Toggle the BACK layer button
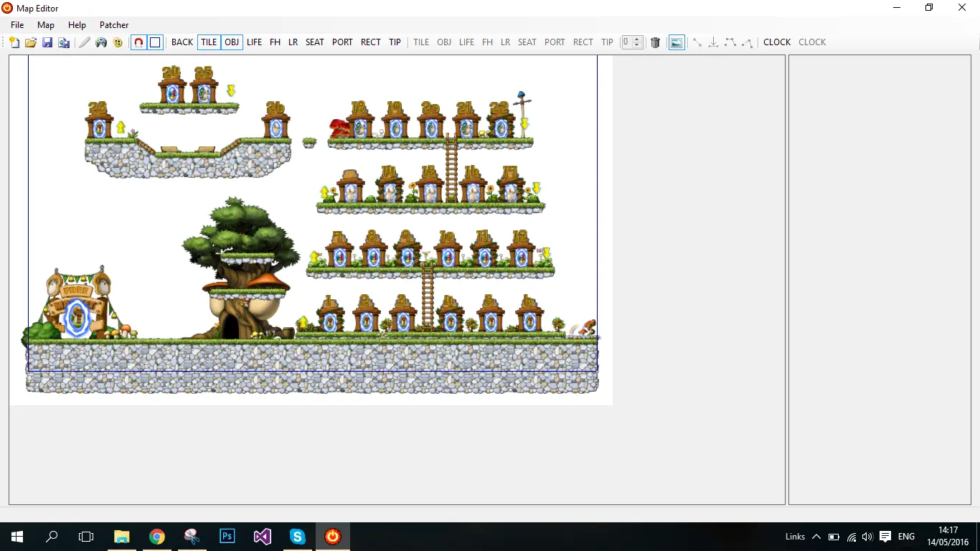This screenshot has width=980, height=551. [x=182, y=42]
